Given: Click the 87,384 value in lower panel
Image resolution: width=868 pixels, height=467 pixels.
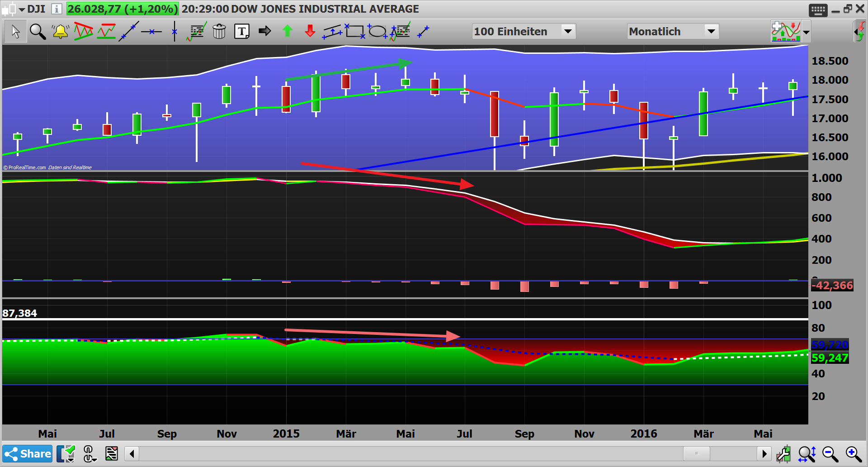Looking at the screenshot, I should [x=19, y=313].
